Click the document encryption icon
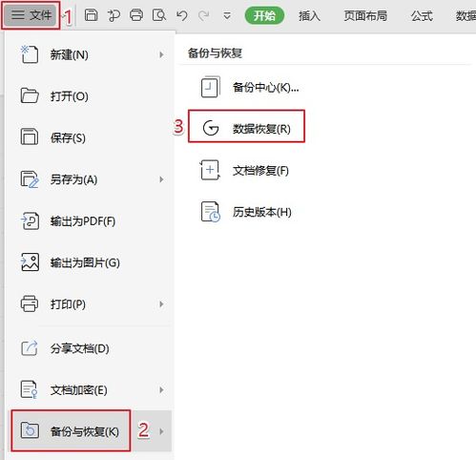 (29, 389)
